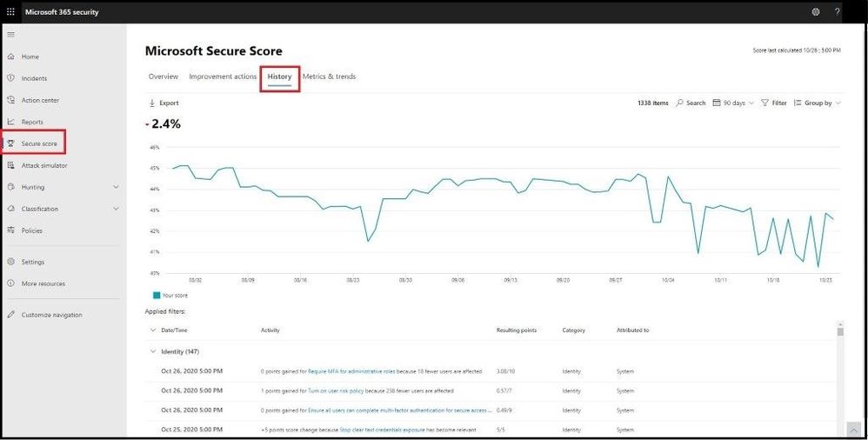Click the Policies sliders icon
Screen dimensions: 868x440
(x=11, y=230)
